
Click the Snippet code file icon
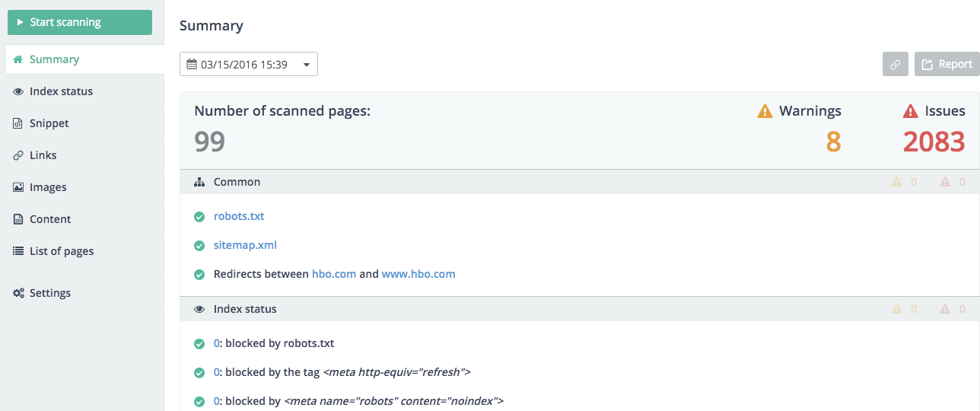pos(18,123)
